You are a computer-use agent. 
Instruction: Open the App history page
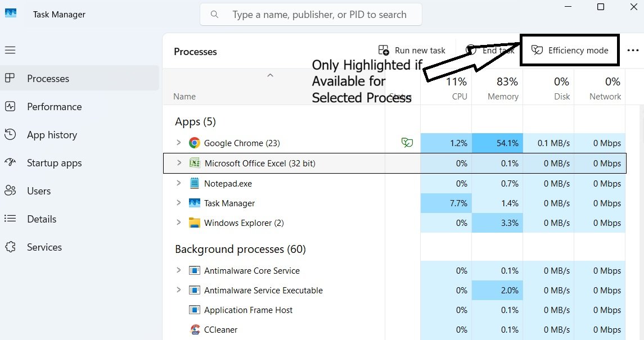click(80, 134)
